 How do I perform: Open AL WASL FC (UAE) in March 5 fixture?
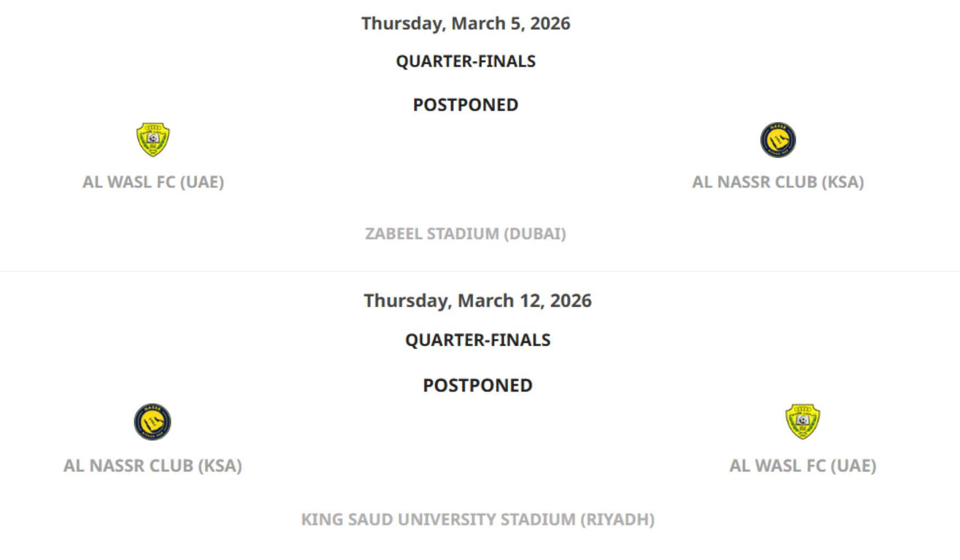[x=153, y=182]
